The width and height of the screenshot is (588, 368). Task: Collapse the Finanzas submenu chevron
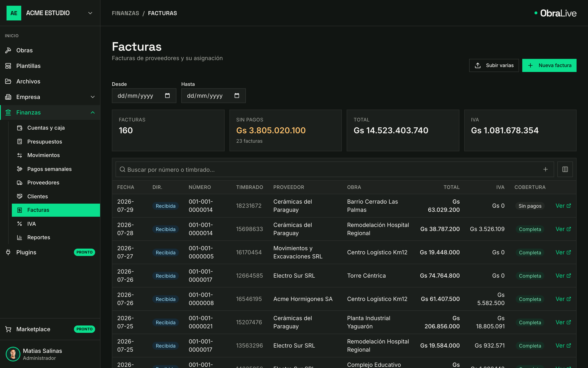coord(92,112)
